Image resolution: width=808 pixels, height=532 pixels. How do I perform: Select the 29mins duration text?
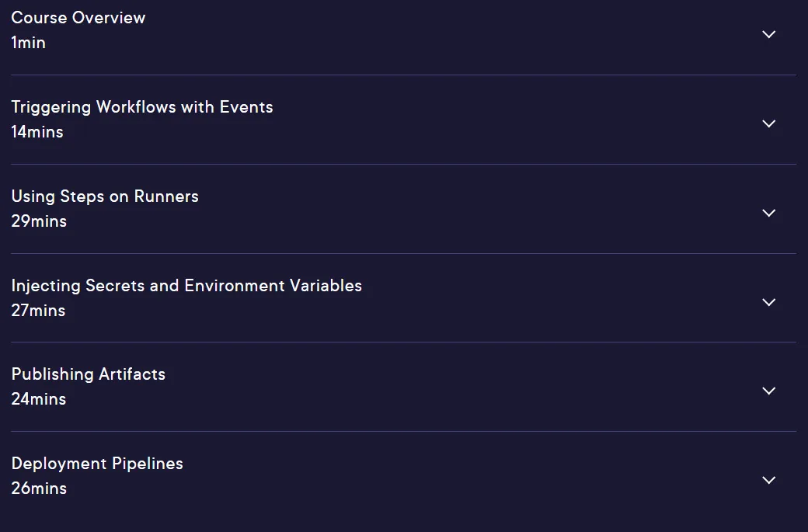[x=39, y=221]
